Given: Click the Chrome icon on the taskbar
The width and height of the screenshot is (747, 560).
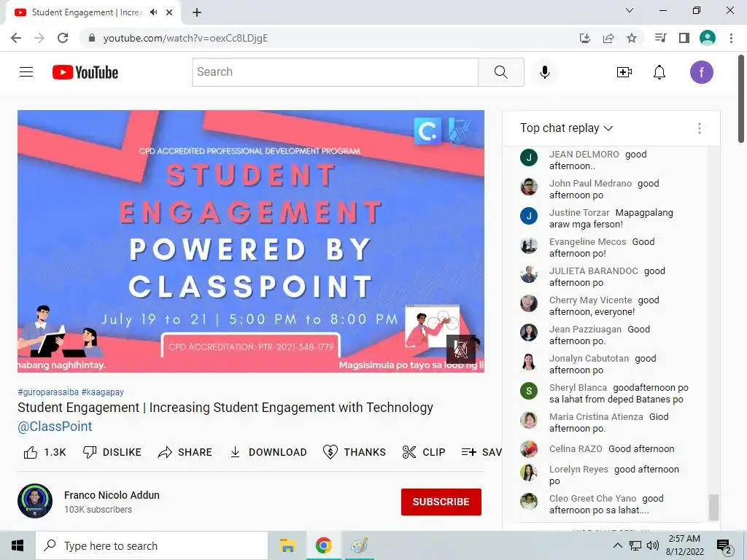Looking at the screenshot, I should click(323, 545).
